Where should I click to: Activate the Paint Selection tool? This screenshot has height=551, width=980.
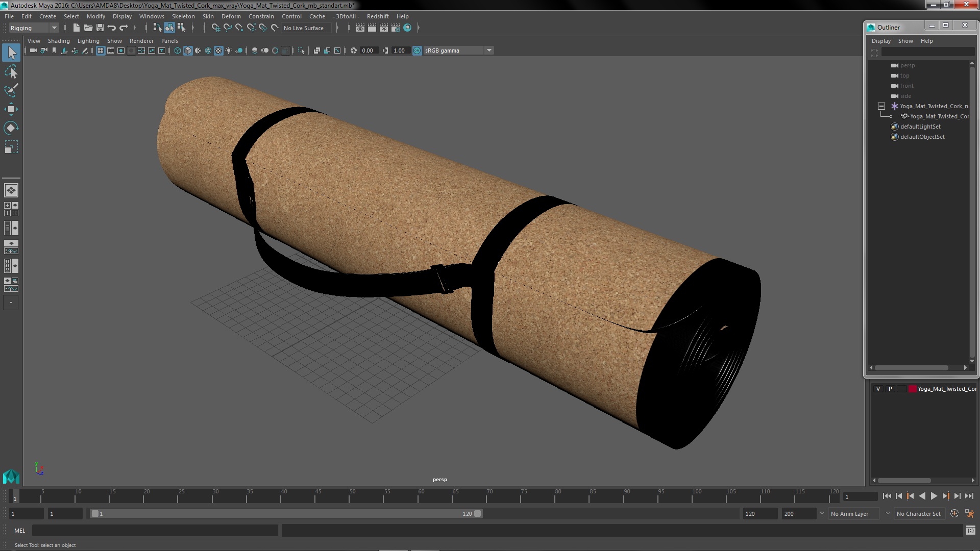(x=11, y=90)
